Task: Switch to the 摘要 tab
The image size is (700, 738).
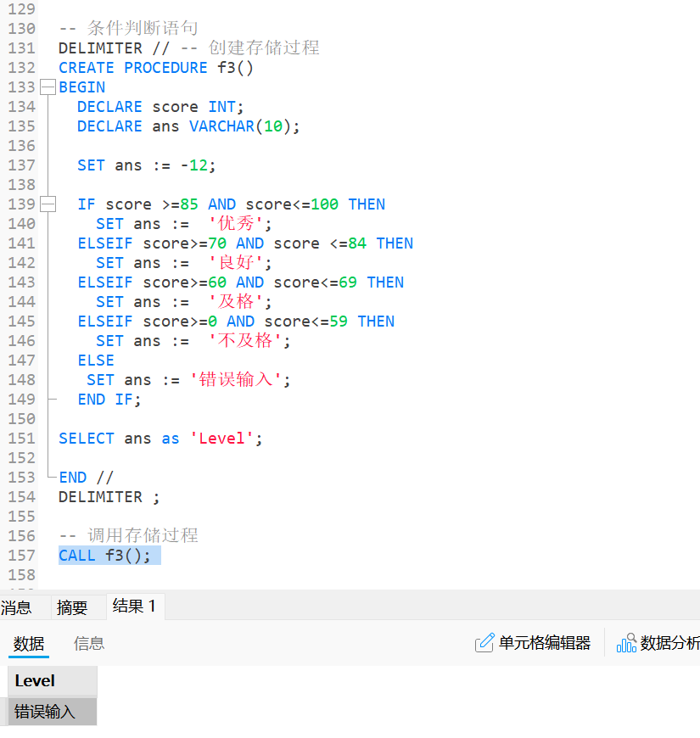Action: click(x=72, y=607)
